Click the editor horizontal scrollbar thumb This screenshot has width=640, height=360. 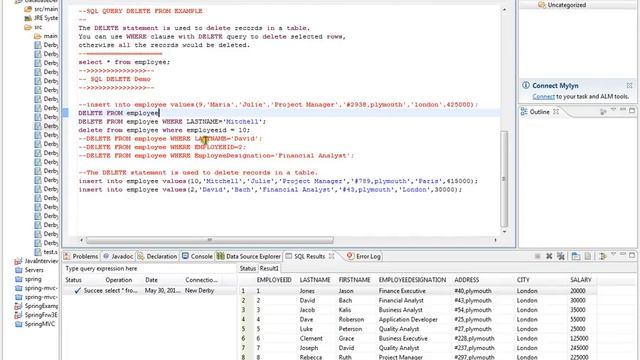(210, 240)
